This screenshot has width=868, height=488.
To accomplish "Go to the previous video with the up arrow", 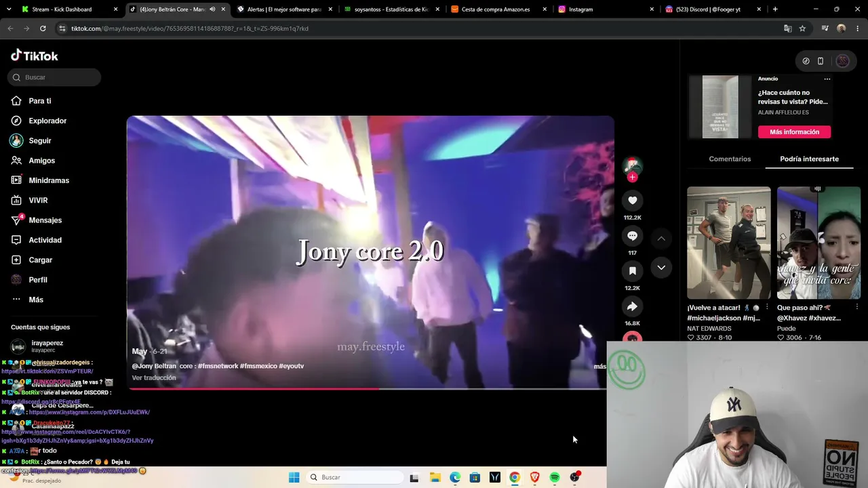I will [x=661, y=239].
